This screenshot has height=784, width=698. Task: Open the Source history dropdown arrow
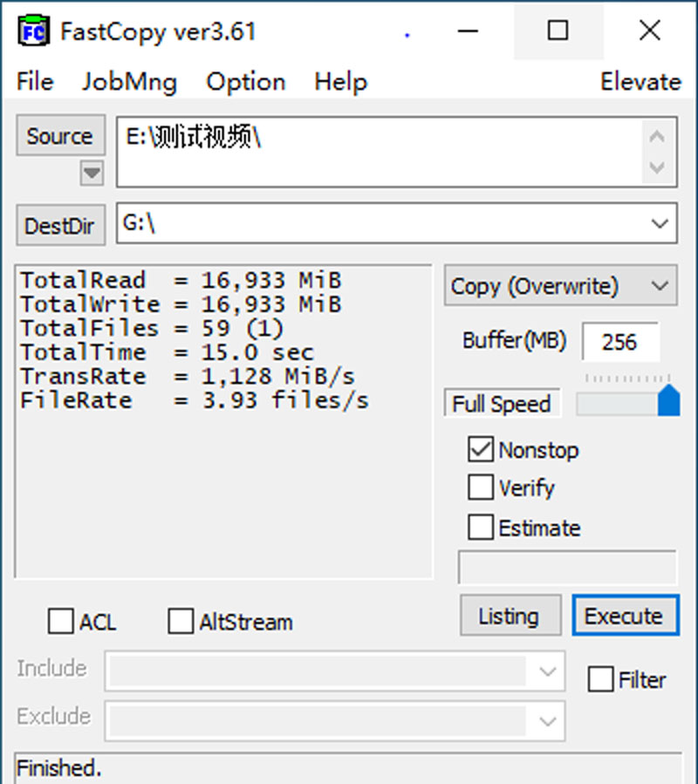tap(92, 173)
